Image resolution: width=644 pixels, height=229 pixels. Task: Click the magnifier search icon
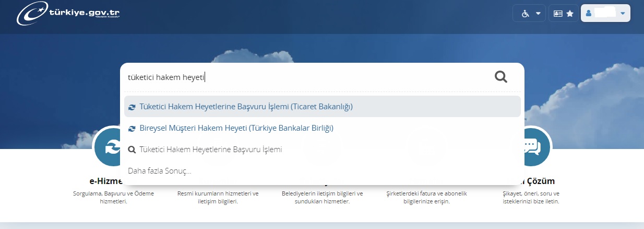(x=501, y=77)
